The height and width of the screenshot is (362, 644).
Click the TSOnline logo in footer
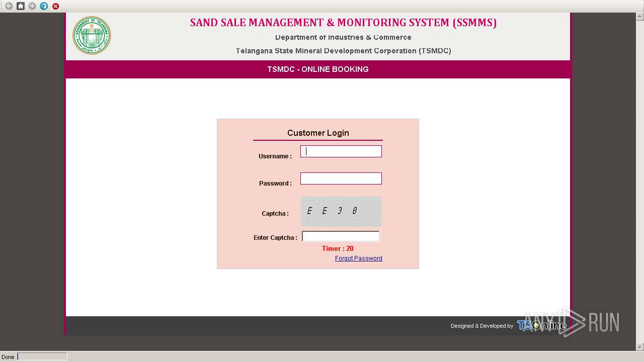[x=542, y=325]
